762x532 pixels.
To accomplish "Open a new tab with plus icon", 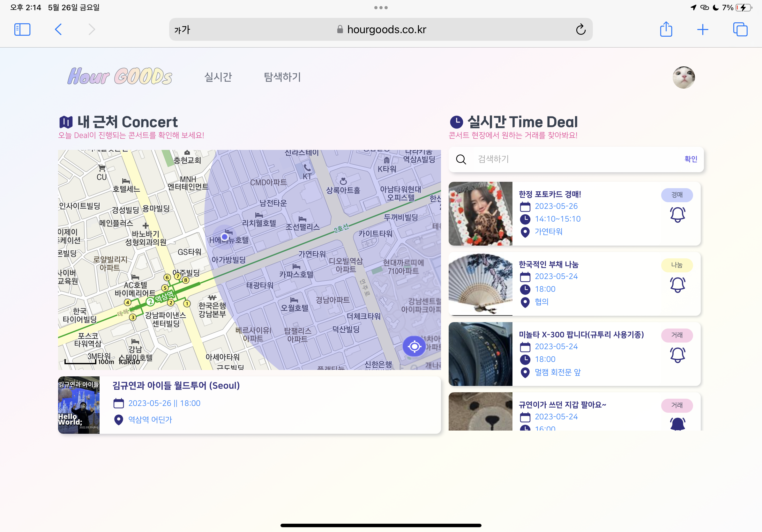I will coord(702,30).
